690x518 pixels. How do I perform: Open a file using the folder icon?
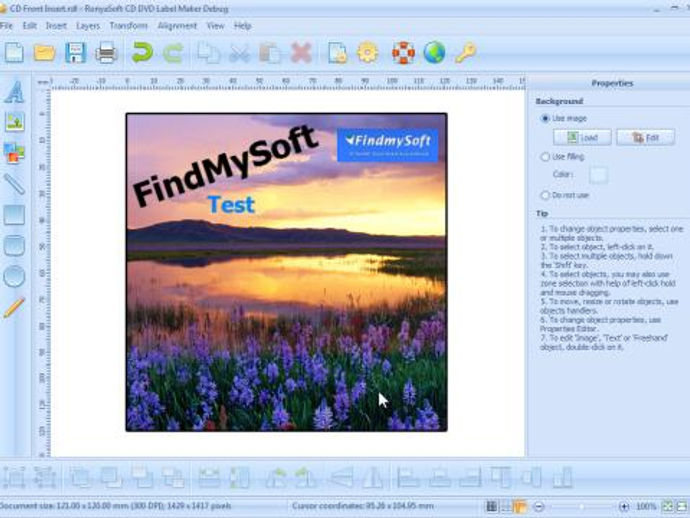point(44,53)
